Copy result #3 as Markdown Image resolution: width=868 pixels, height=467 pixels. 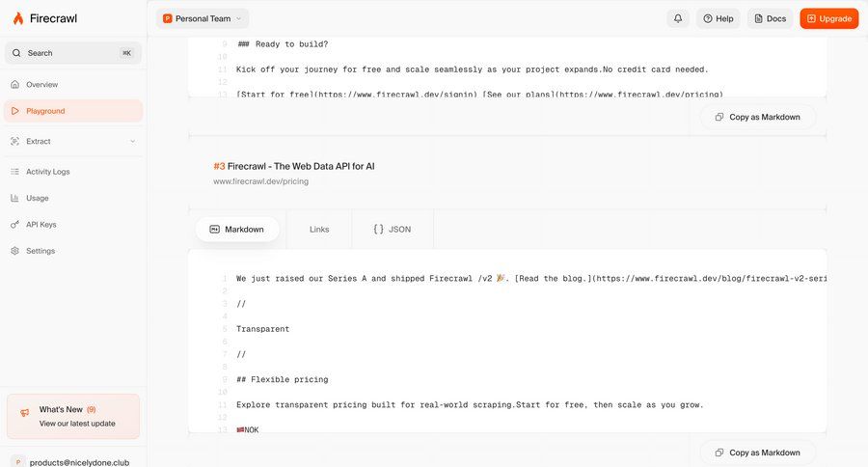click(758, 453)
